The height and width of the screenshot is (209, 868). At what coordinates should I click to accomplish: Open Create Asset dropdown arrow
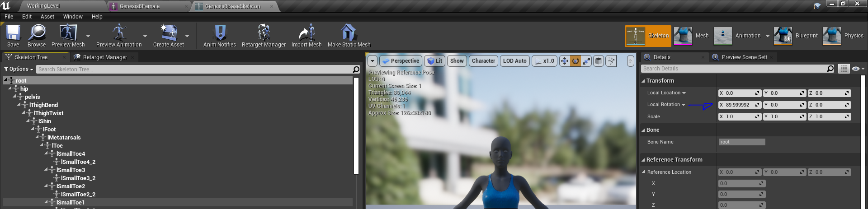pos(187,36)
